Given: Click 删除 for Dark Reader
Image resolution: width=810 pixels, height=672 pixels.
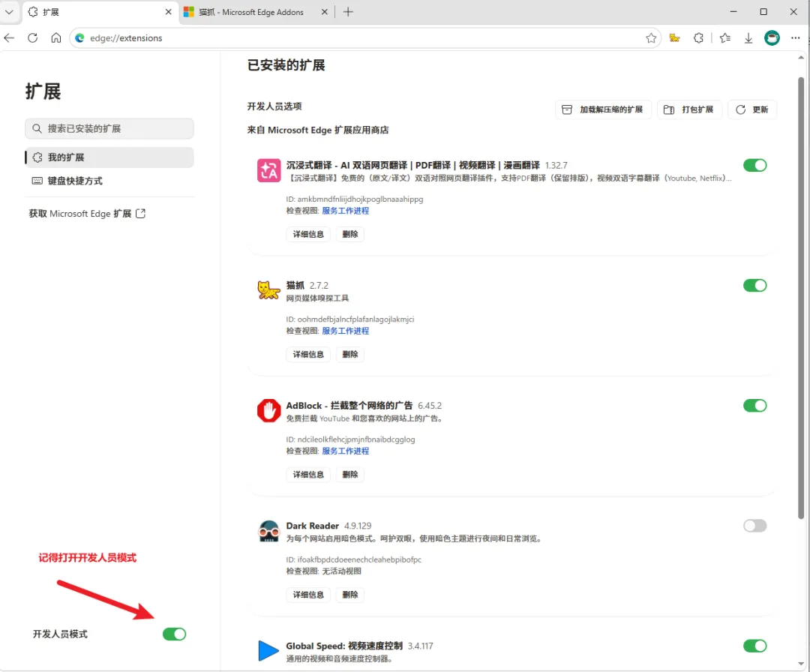Looking at the screenshot, I should (350, 595).
